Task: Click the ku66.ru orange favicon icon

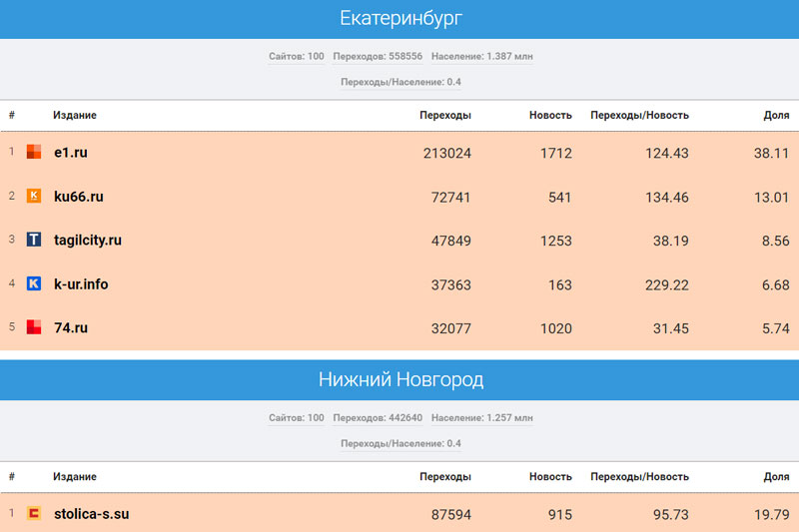Action: pos(34,197)
